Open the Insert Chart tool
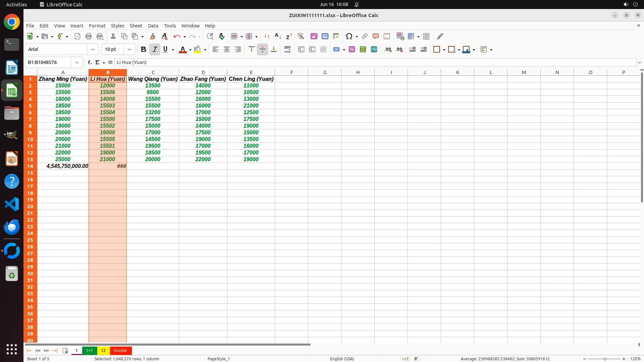The height and width of the screenshot is (362, 644). point(325,36)
